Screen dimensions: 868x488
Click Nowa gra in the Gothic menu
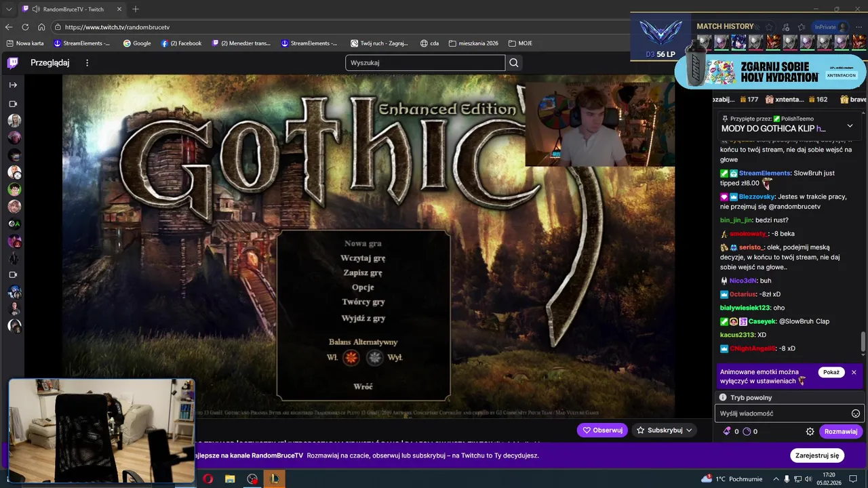(363, 243)
